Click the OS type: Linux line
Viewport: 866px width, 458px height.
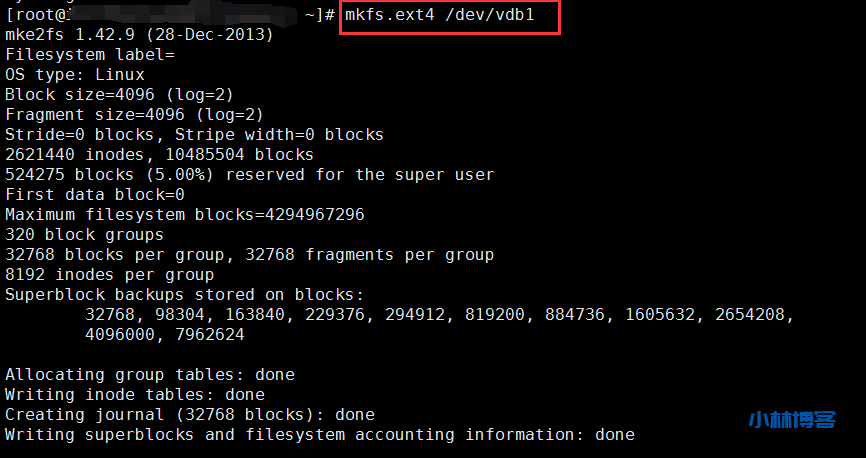[75, 75]
